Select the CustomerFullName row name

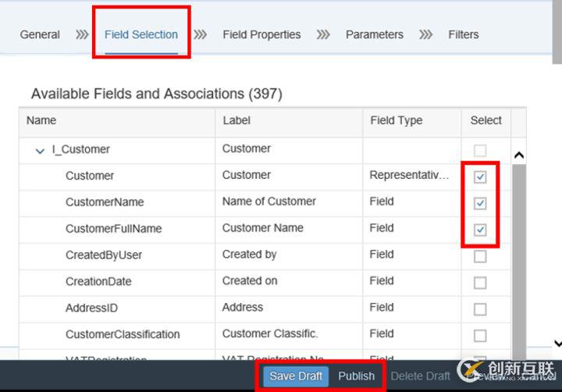(113, 229)
